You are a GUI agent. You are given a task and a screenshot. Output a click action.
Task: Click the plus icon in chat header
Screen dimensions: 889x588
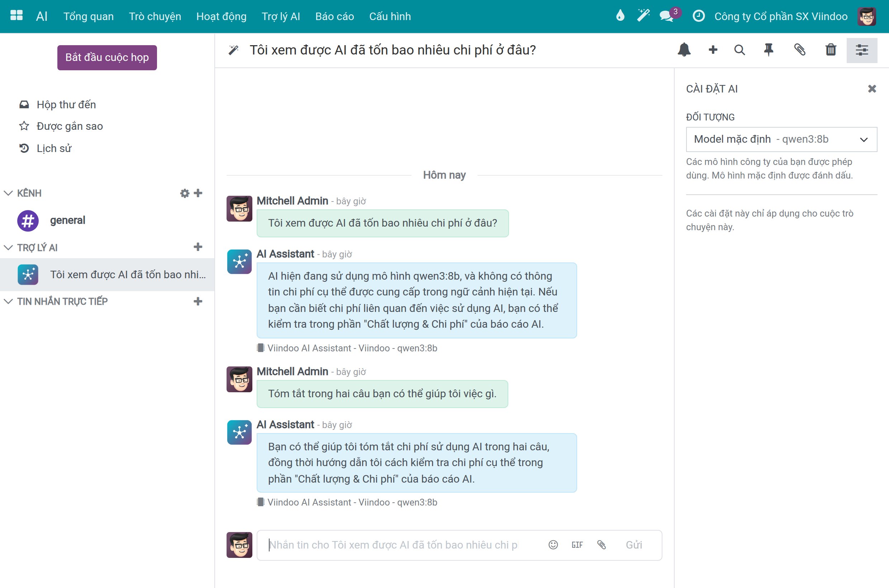(x=713, y=50)
